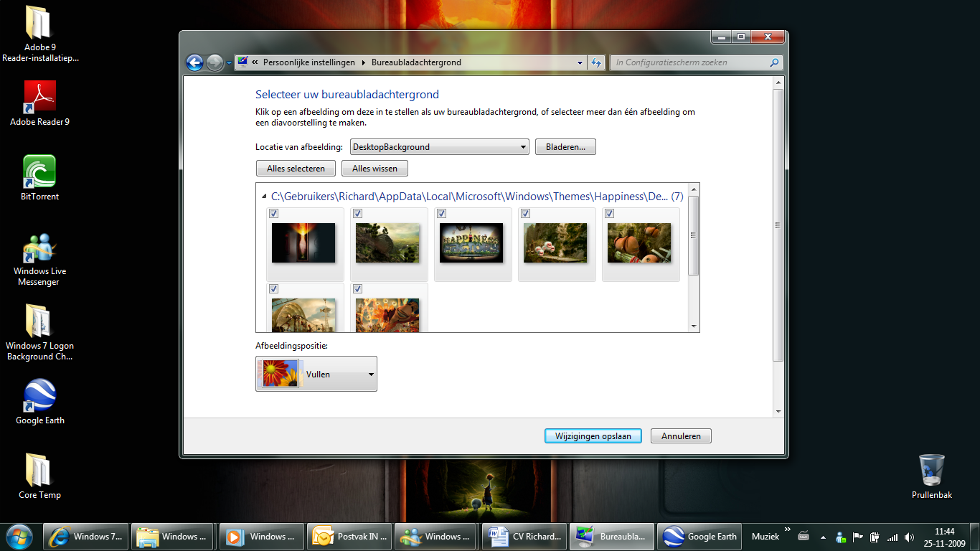Screen dimensions: 980x551
Task: Click Persoonlijke instellingen in the breadcrumb
Action: click(x=309, y=62)
